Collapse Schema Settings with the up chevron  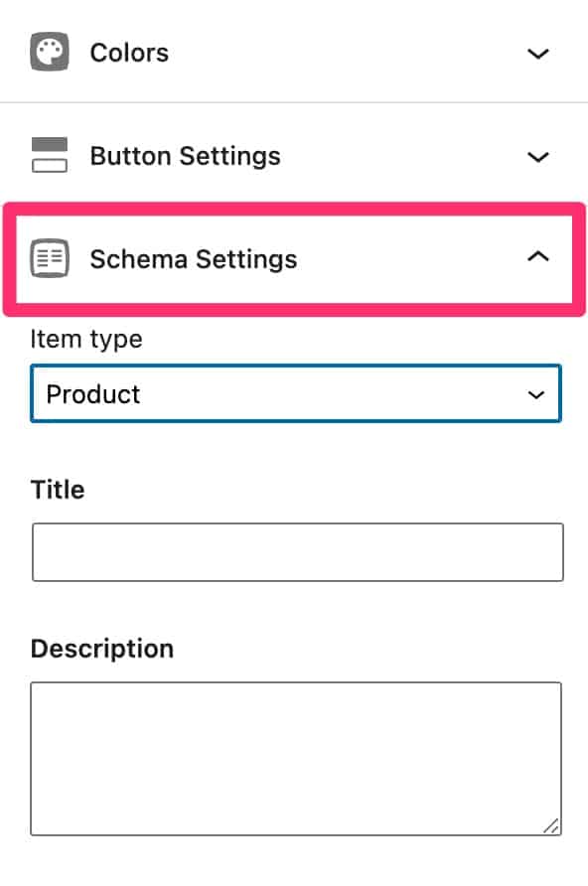coord(537,256)
